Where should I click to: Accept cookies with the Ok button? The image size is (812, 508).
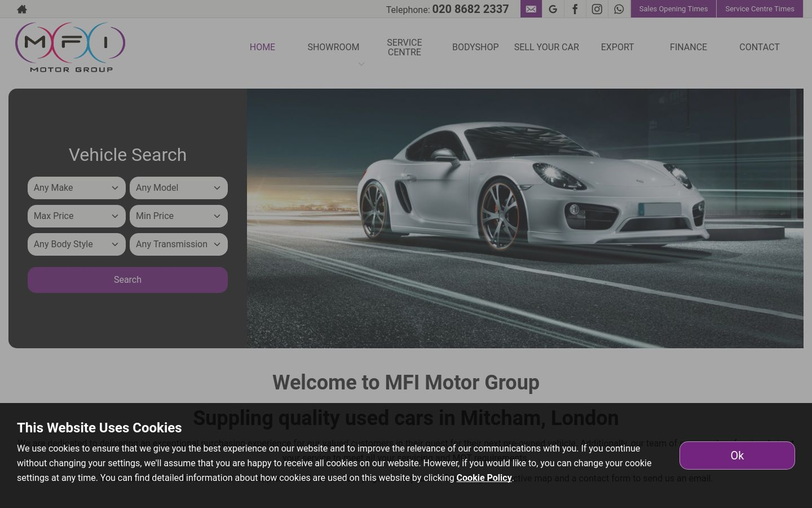point(737,456)
